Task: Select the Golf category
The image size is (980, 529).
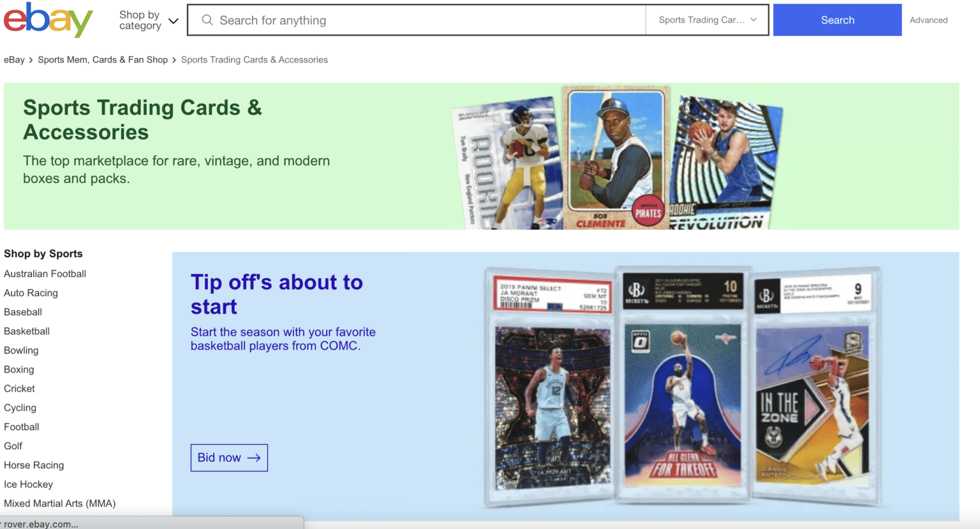Action: coord(13,446)
